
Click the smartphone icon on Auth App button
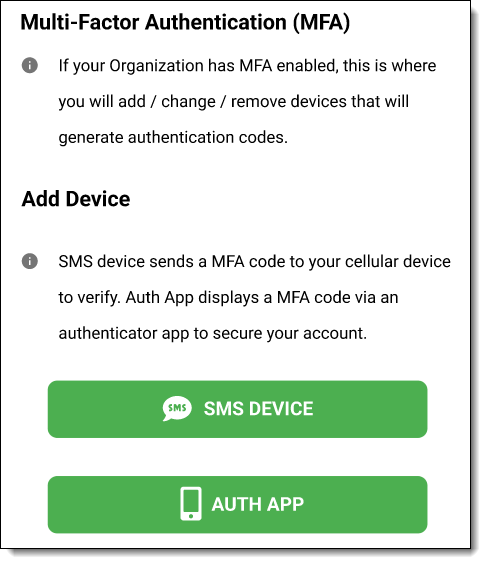click(x=191, y=504)
